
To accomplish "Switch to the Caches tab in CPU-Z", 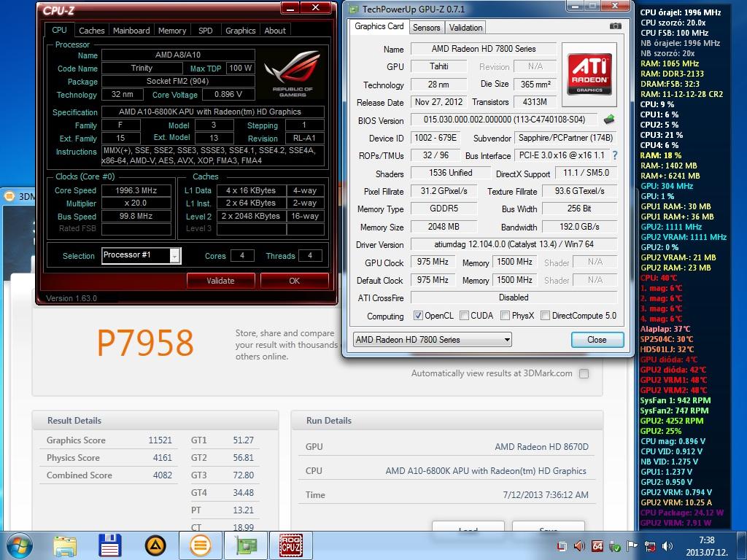I will (91, 31).
